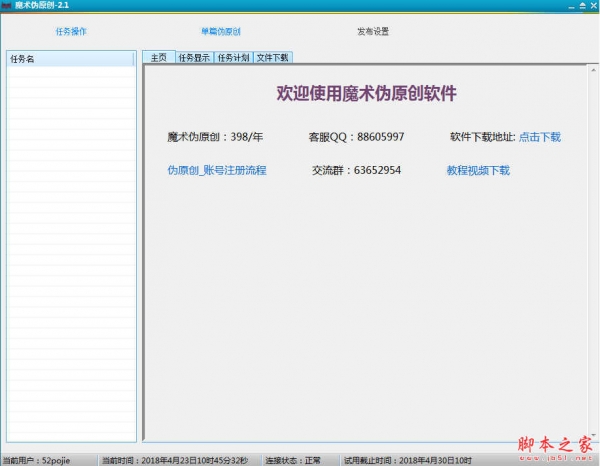The width and height of the screenshot is (600, 466).
Task: Switch to the 任务显示 tab
Action: [195, 58]
